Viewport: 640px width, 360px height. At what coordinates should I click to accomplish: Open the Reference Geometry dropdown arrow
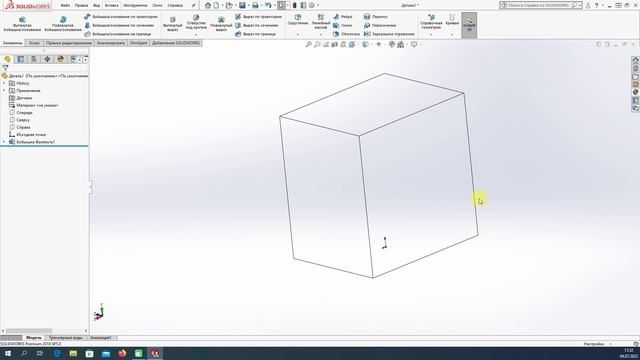[x=431, y=35]
